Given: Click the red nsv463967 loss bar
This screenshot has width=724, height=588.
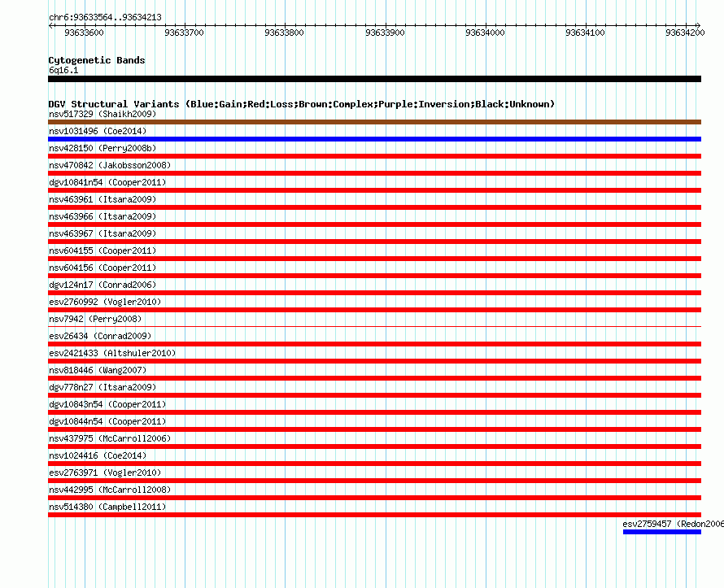Looking at the screenshot, I should 374,242.
